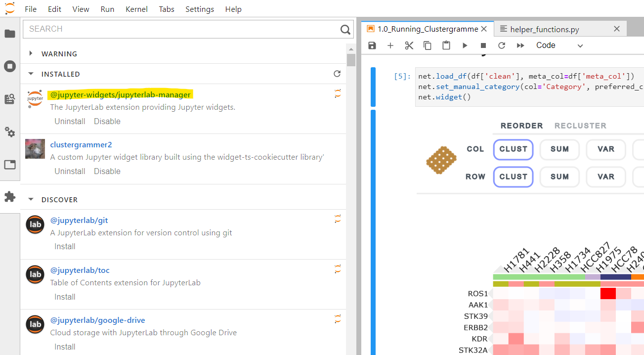Screen dimensions: 644x355
Task: Open the running terminals and kernels panel
Action: (10, 66)
